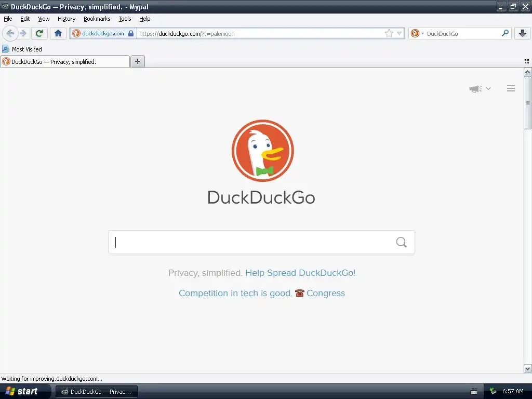Click the scrollbar down arrow

(528, 369)
